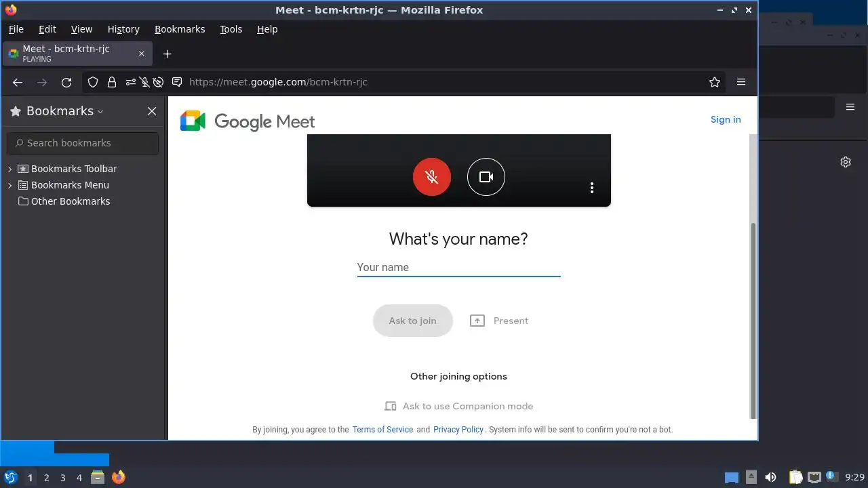868x488 pixels.
Task: Switch to workspace 3
Action: click(x=62, y=478)
